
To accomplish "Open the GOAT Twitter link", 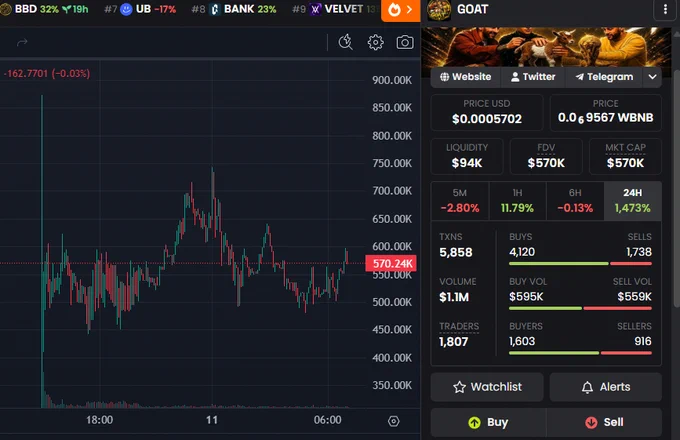I will (x=533, y=77).
